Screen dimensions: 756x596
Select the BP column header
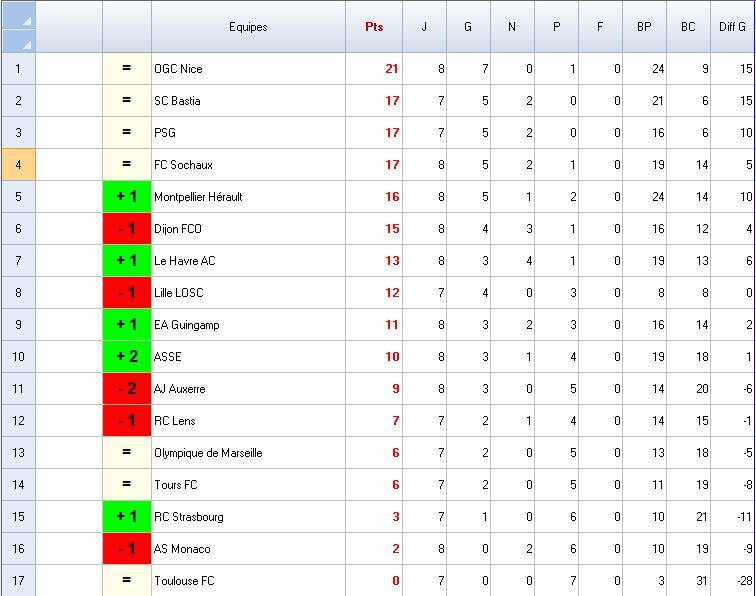[x=644, y=27]
